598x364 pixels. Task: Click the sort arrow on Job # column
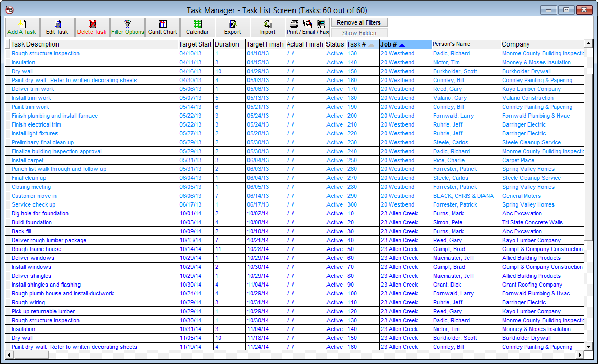(402, 44)
